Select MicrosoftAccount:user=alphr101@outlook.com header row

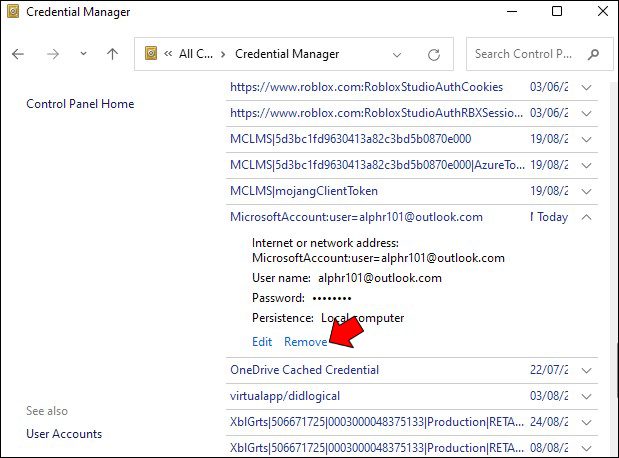point(412,217)
